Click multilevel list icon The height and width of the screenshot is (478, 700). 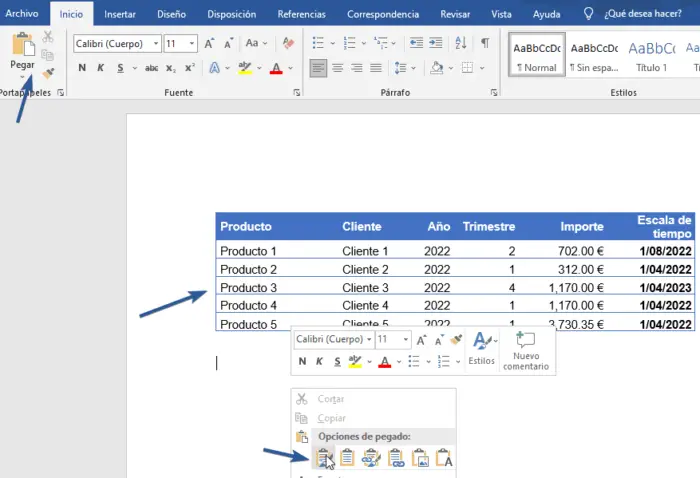click(x=381, y=43)
